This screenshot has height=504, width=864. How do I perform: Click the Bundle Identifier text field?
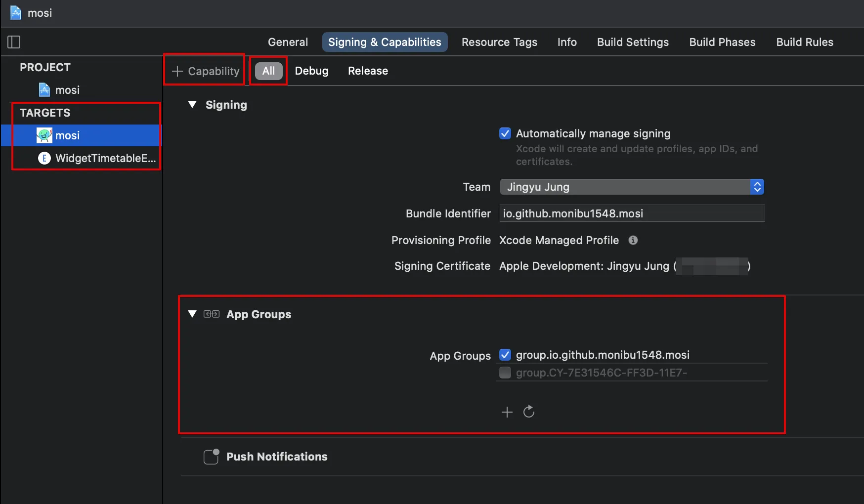(632, 213)
